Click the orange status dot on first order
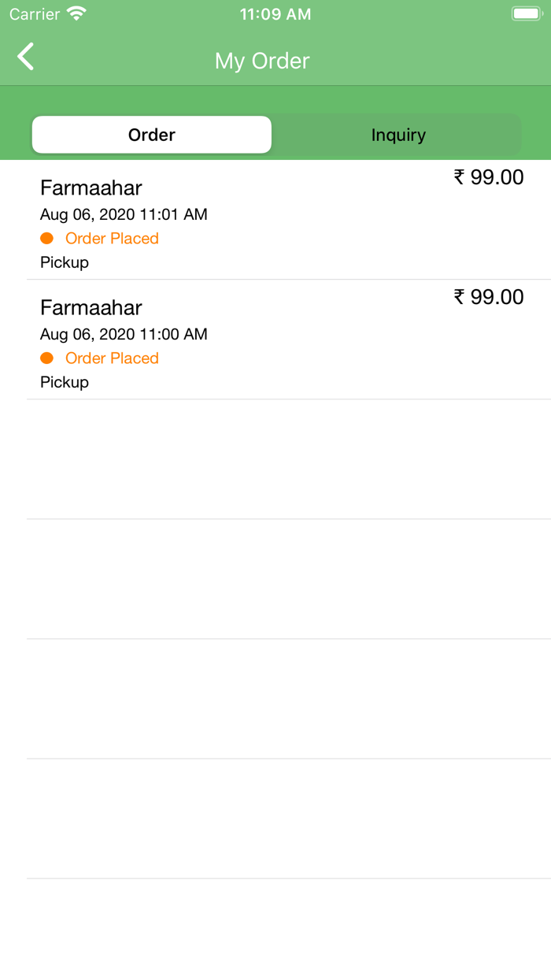This screenshot has height=980, width=551. (46, 238)
